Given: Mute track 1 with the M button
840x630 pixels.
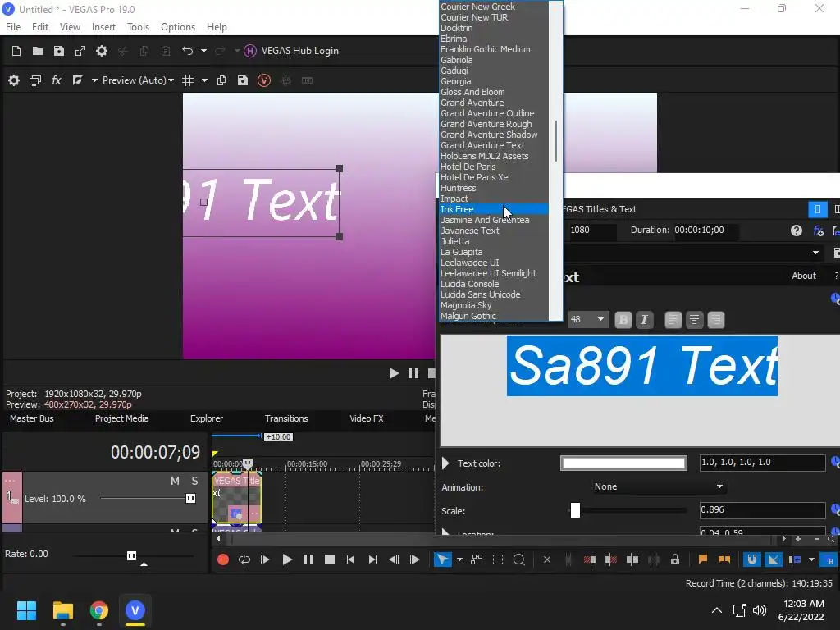Looking at the screenshot, I should (x=175, y=481).
